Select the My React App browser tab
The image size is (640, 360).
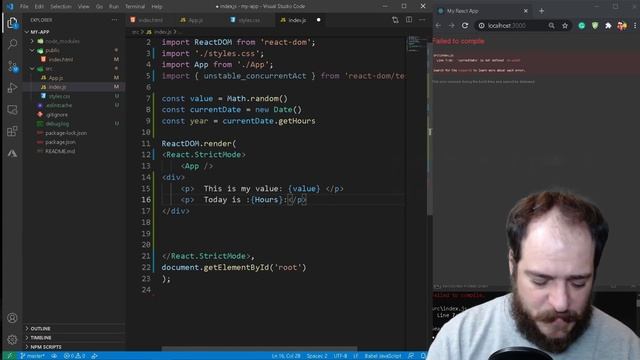click(x=482, y=11)
